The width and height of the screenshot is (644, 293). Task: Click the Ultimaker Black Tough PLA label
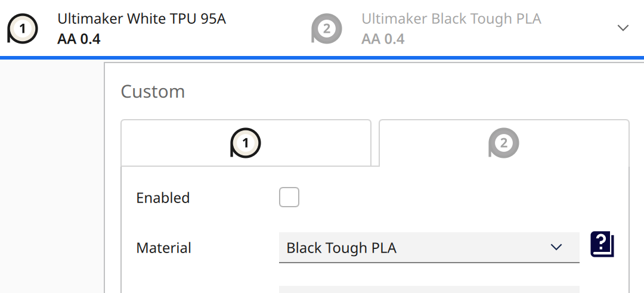(451, 18)
